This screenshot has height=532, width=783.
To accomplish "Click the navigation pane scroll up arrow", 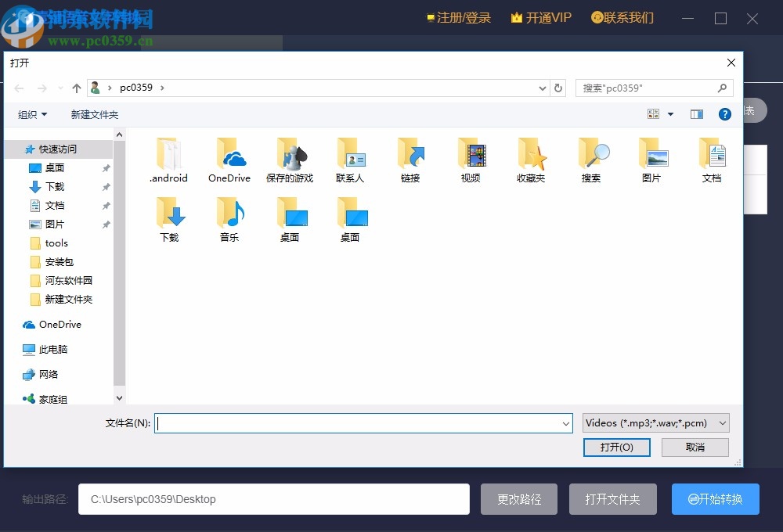I will (119, 135).
